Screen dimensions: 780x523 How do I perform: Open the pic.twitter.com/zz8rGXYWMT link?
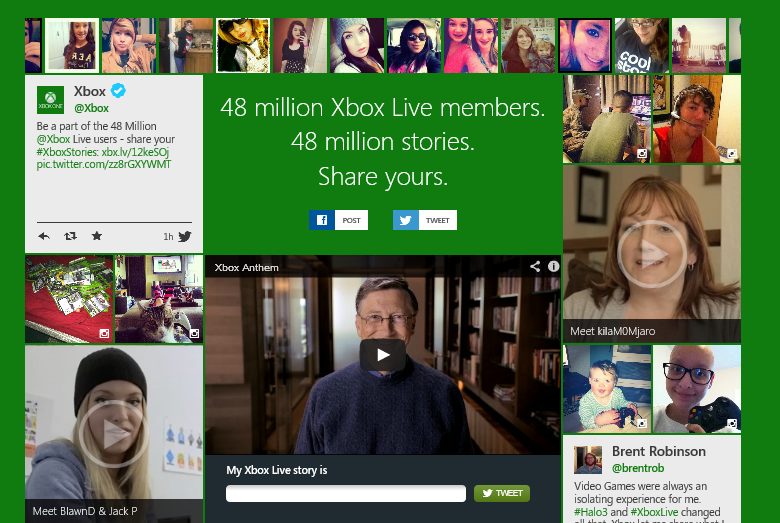(x=103, y=164)
